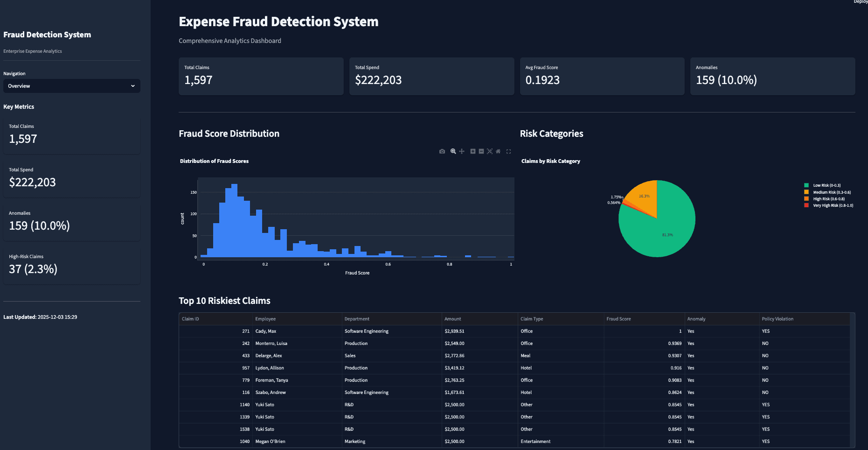Viewport: 868px width, 450px height.
Task: Select the amount cell "$1,673.61"
Action: coord(480,393)
